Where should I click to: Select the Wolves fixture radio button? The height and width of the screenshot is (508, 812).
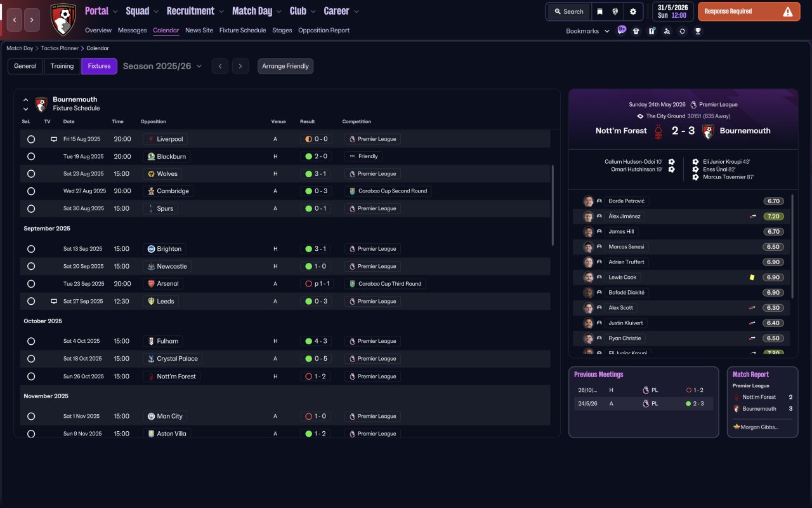coord(31,174)
